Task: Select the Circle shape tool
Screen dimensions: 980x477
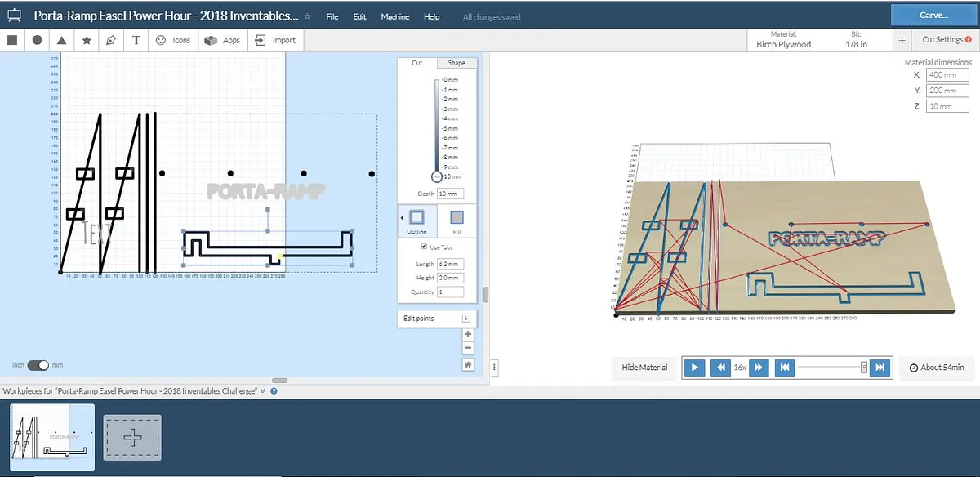Action: (x=38, y=40)
